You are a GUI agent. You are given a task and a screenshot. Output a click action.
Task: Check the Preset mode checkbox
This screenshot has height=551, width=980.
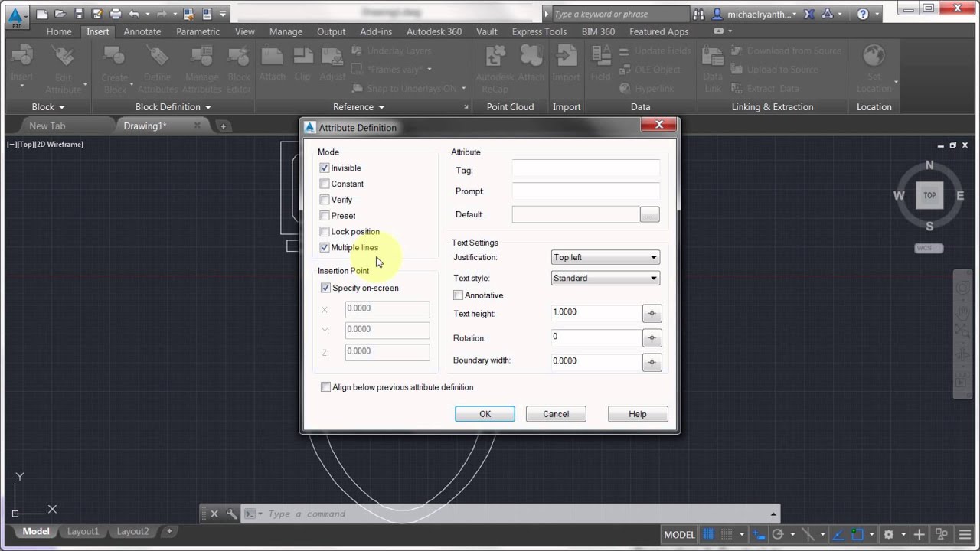325,216
